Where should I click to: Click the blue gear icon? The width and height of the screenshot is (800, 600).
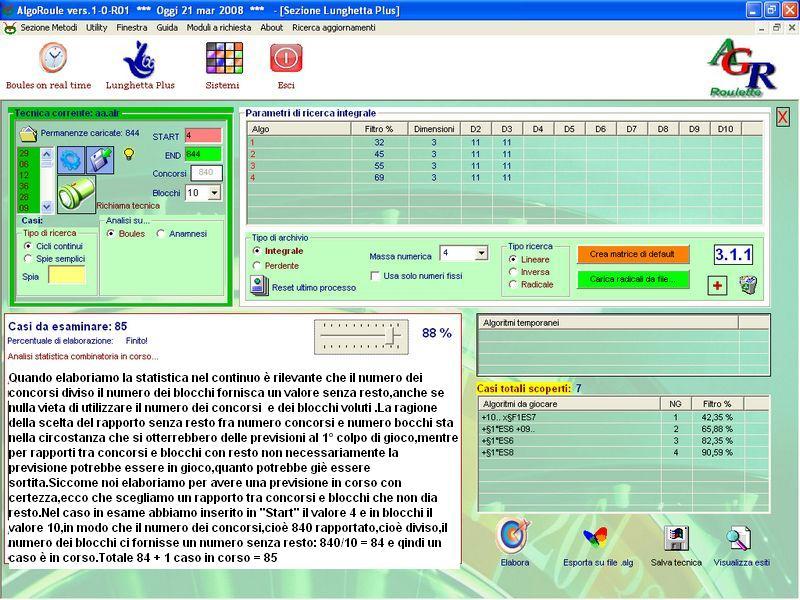pos(70,160)
